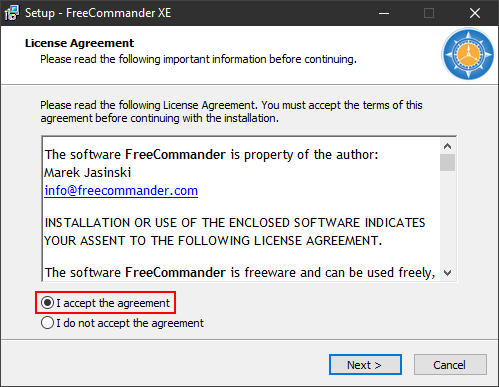Choose "I do not accept the agreement"
499x387 pixels.
[x=47, y=323]
